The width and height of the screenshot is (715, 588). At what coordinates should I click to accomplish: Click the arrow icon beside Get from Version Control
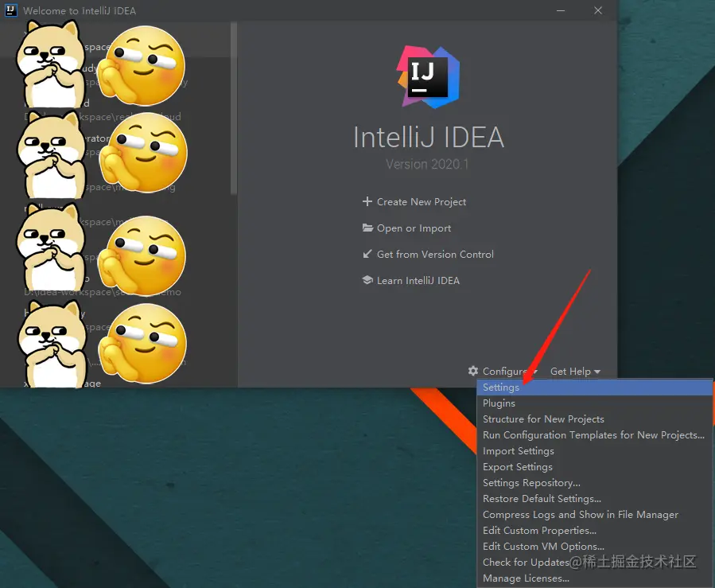tap(367, 254)
